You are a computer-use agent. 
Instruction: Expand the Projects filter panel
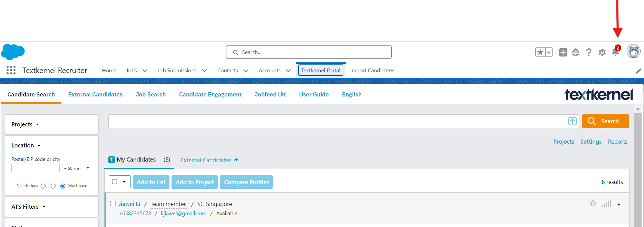52,124
